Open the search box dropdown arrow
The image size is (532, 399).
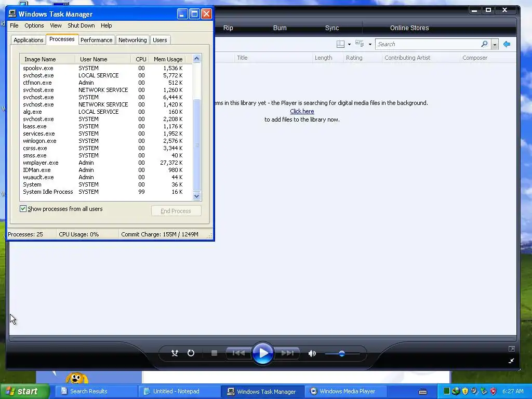click(495, 45)
